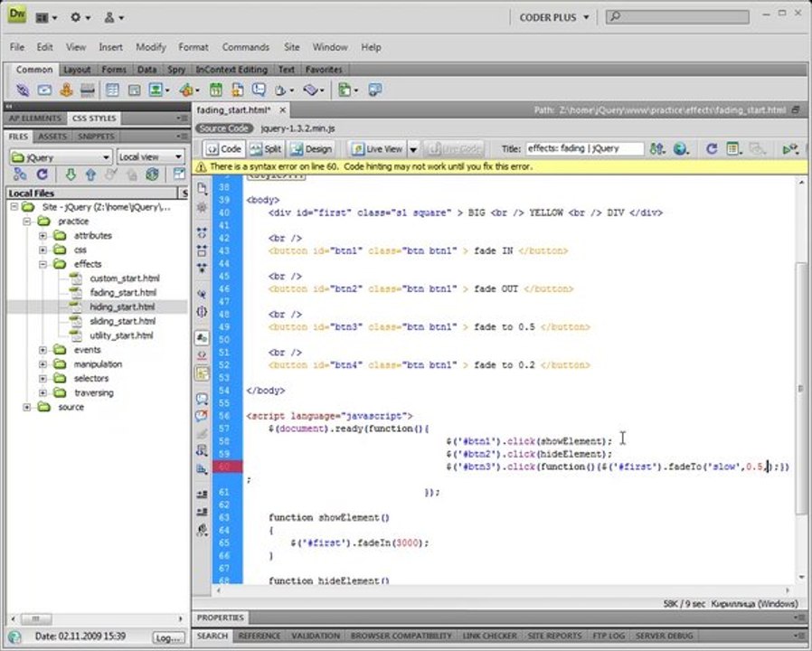The width and height of the screenshot is (812, 651).
Task: Put files to remote server
Action: [x=90, y=175]
